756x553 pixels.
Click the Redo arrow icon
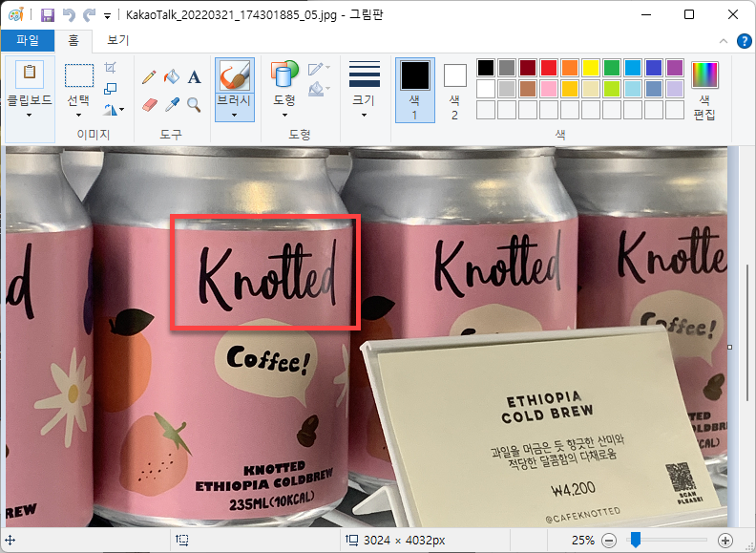click(89, 15)
